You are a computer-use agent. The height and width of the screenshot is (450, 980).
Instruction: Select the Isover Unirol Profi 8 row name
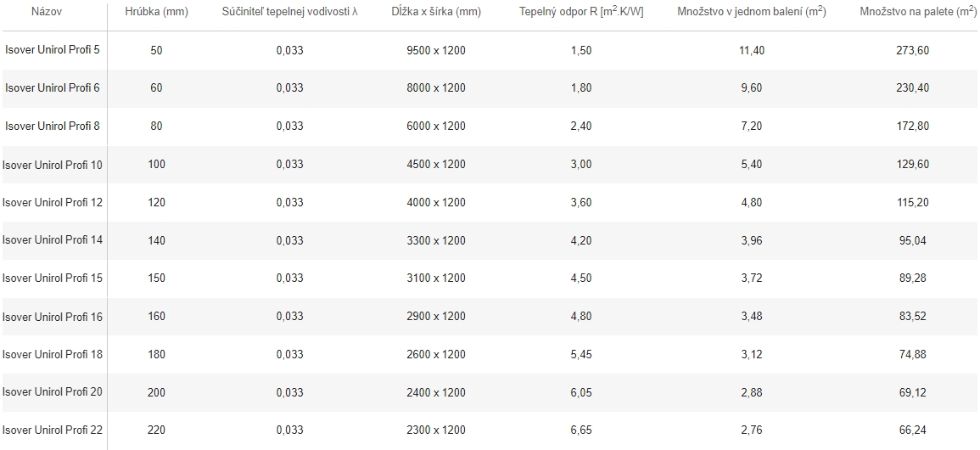[53, 126]
